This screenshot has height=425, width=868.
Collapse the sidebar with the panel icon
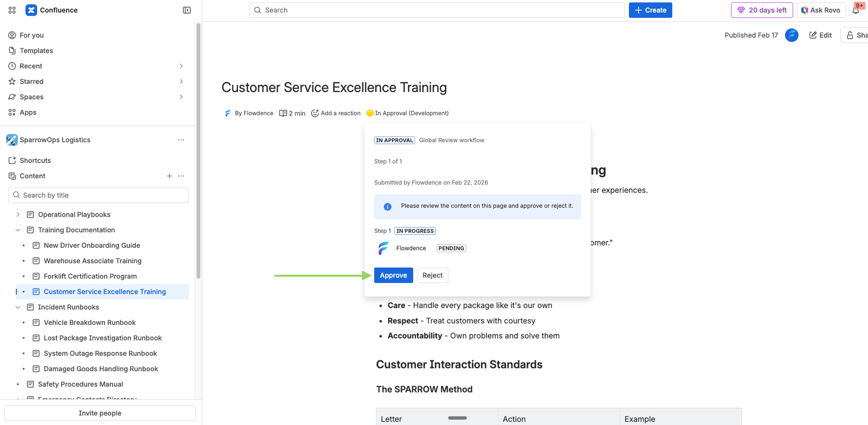tap(187, 9)
